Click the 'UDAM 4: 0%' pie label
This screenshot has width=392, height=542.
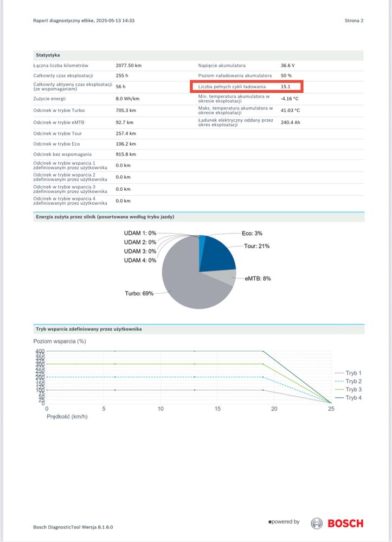[x=140, y=260]
